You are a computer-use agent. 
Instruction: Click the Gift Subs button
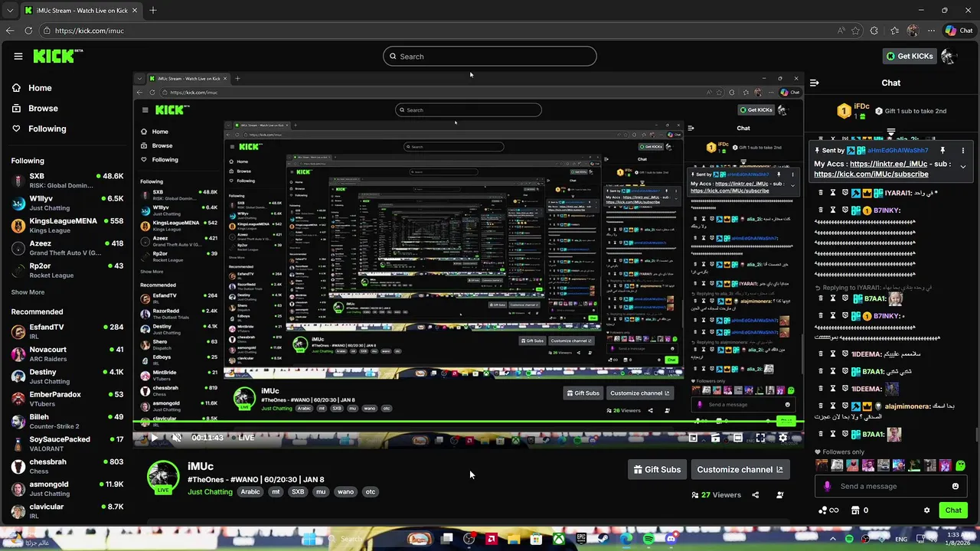657,470
